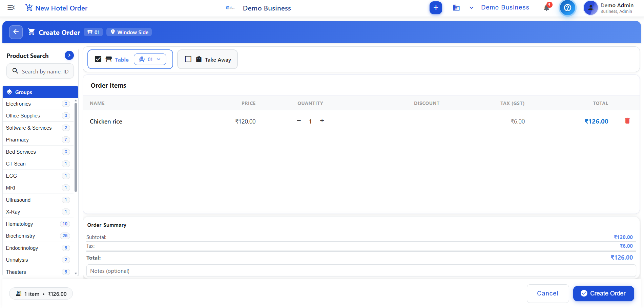Click the 01 table badge in header

pos(94,32)
